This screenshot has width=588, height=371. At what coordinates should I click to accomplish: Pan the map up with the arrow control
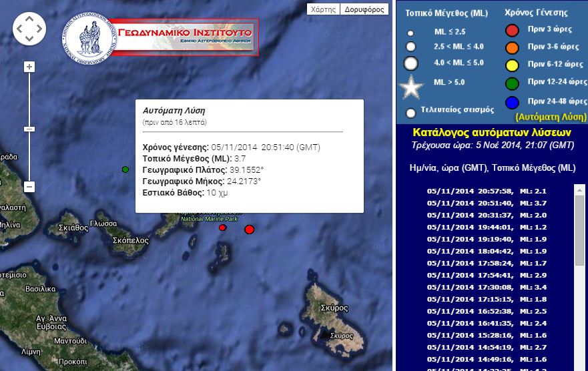pyautogui.click(x=29, y=19)
